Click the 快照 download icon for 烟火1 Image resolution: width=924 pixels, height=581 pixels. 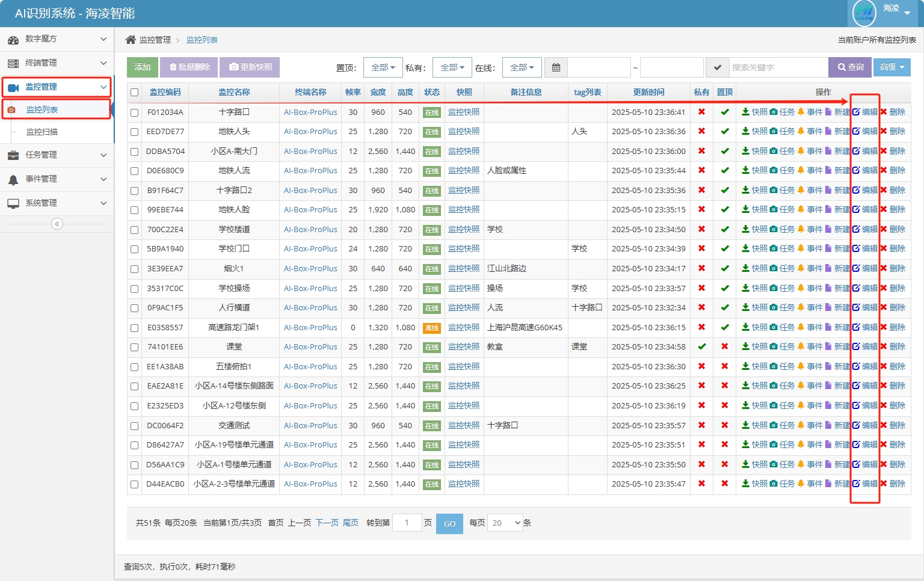click(745, 268)
